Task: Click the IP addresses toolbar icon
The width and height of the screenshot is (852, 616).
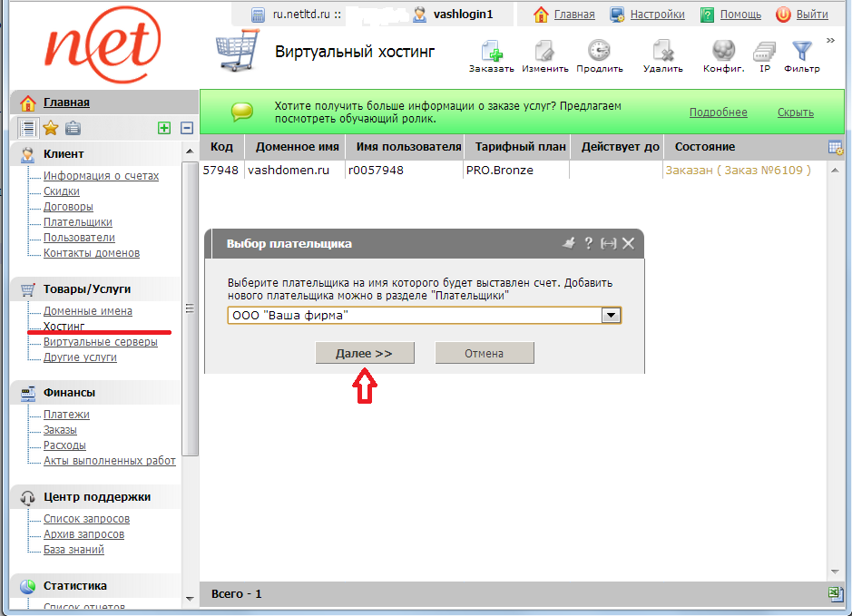Action: tap(764, 53)
